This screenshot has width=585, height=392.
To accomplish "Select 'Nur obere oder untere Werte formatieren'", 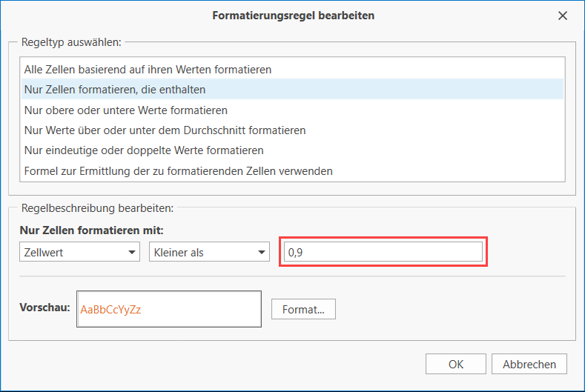I will tap(126, 110).
